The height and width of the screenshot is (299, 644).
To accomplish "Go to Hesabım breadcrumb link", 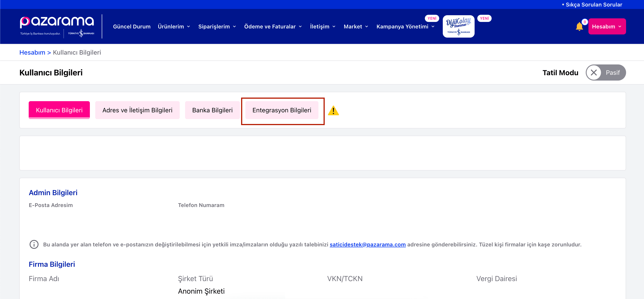I will click(32, 52).
